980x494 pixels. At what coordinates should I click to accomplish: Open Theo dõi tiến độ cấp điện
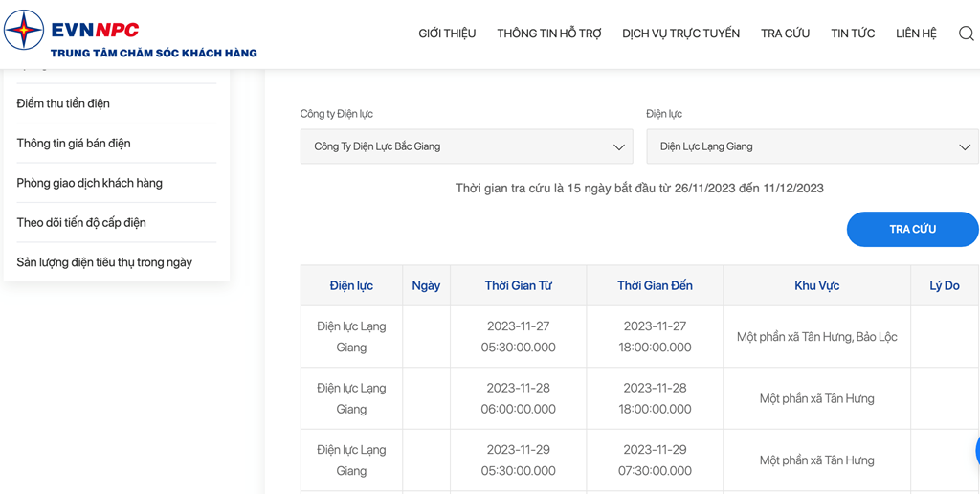(81, 223)
